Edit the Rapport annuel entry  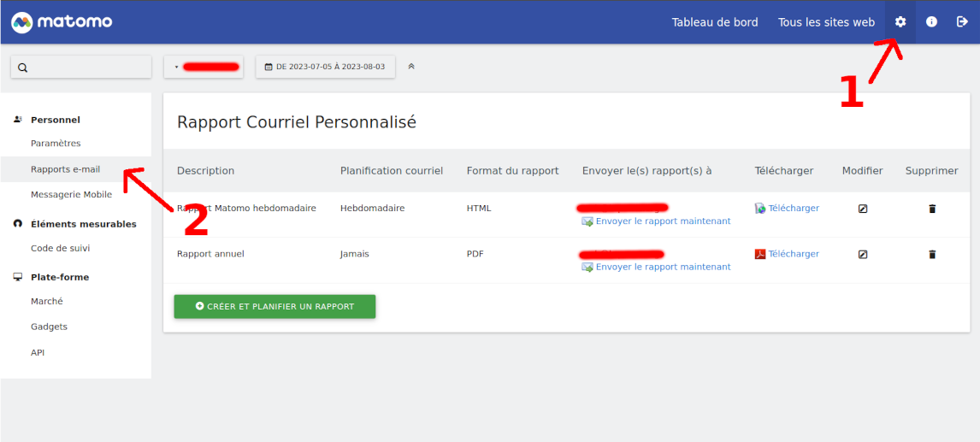click(x=862, y=254)
